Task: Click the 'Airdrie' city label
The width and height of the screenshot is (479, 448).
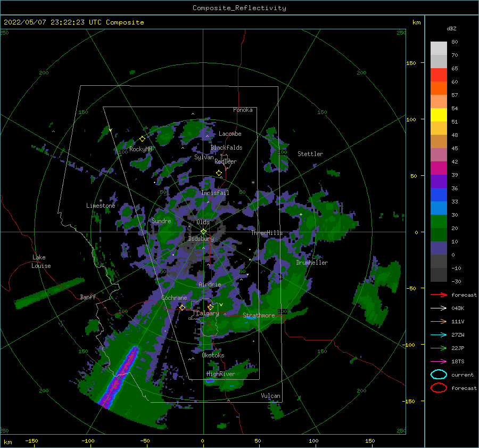Action: (210, 284)
